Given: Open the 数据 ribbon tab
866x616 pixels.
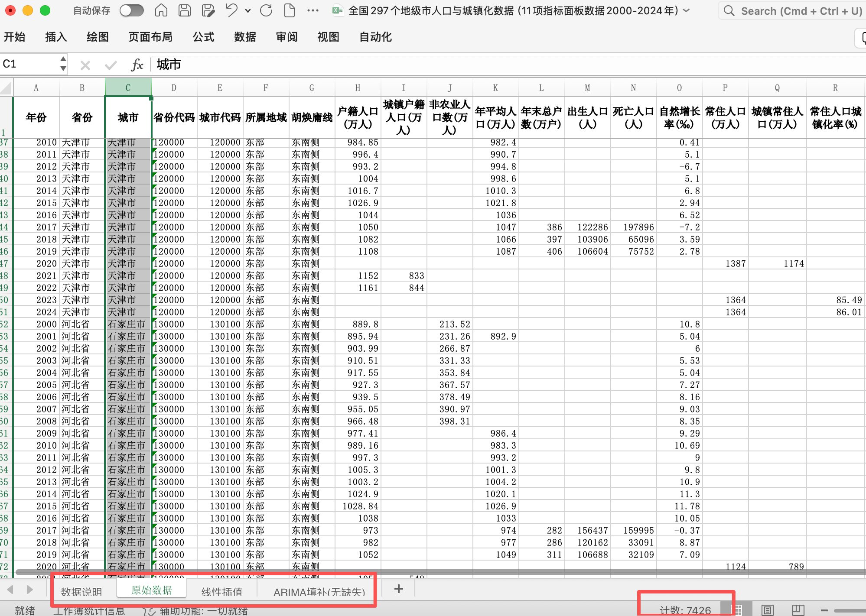Looking at the screenshot, I should [245, 37].
